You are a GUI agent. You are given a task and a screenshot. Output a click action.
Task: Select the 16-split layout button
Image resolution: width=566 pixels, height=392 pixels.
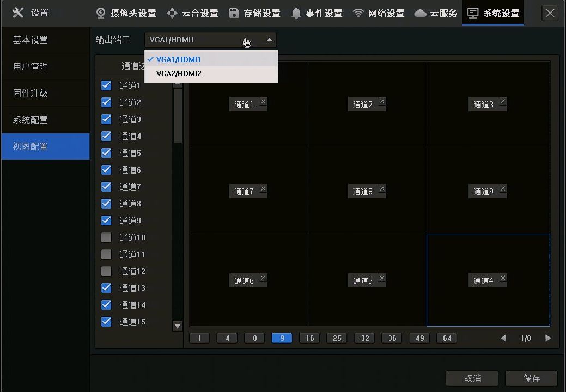pyautogui.click(x=309, y=338)
